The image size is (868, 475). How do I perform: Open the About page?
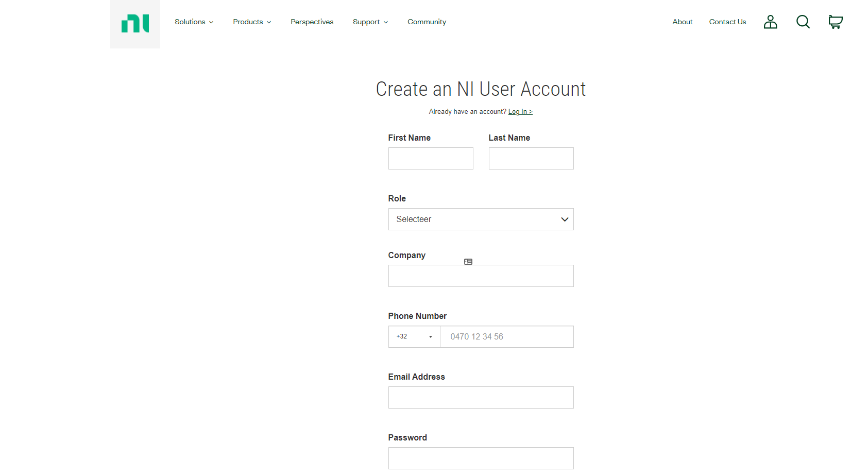682,22
